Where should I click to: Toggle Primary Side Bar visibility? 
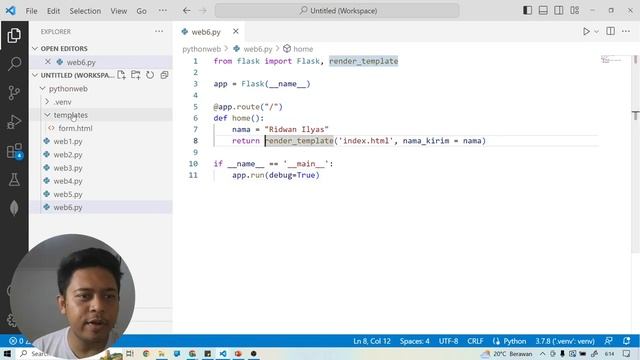pos(527,11)
